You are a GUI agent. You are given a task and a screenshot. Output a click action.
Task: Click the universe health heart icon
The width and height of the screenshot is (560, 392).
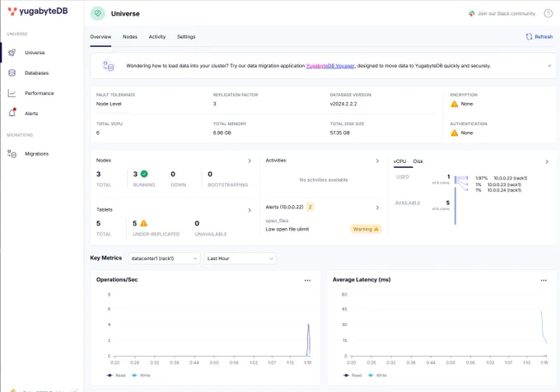click(97, 13)
